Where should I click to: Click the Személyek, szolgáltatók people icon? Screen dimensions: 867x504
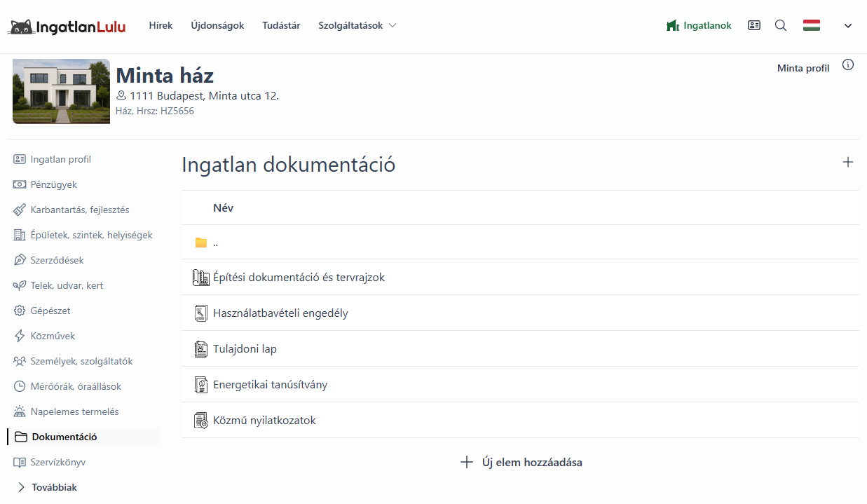(20, 361)
